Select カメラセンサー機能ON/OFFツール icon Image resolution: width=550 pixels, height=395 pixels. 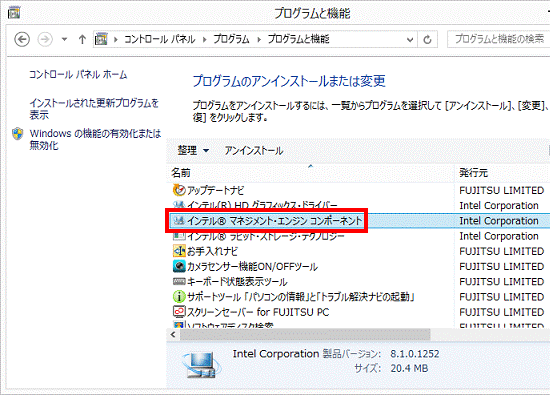[179, 266]
